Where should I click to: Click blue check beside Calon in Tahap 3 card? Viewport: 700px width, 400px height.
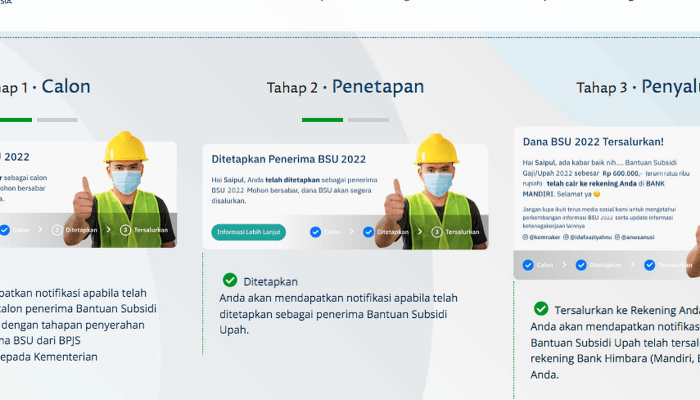pos(528,265)
